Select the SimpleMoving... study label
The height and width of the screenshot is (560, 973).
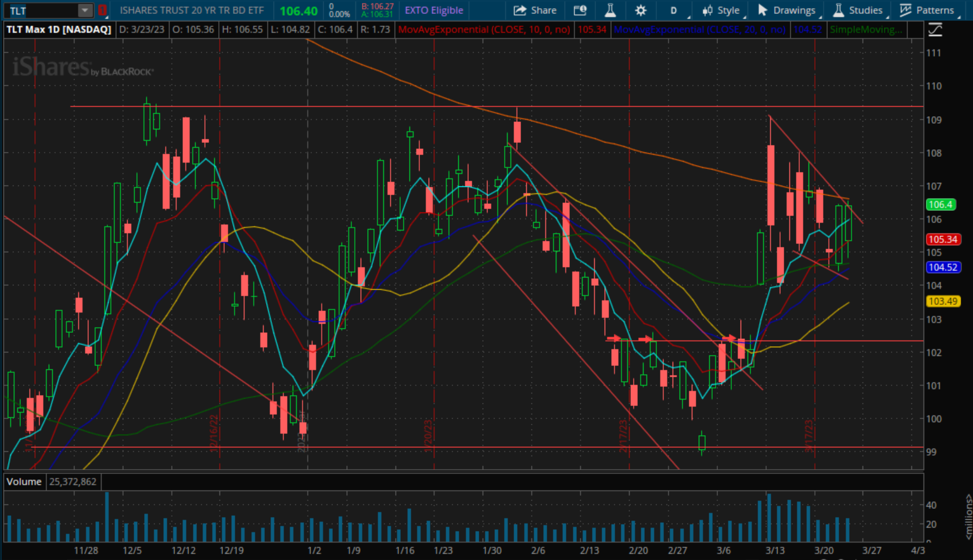click(x=866, y=29)
